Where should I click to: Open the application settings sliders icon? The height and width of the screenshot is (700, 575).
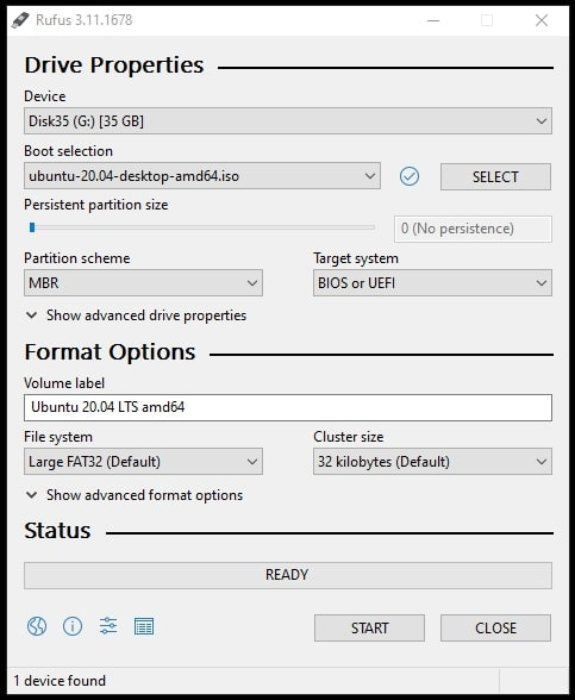tap(108, 626)
